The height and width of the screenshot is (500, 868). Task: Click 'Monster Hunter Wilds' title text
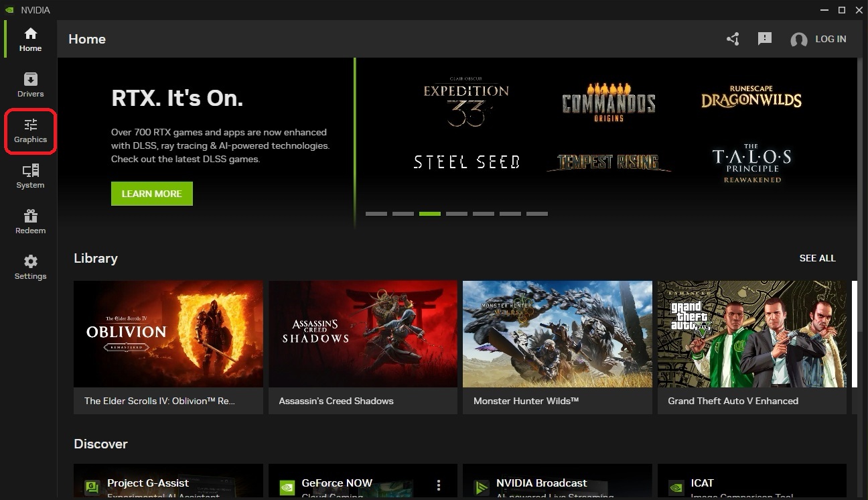click(526, 401)
